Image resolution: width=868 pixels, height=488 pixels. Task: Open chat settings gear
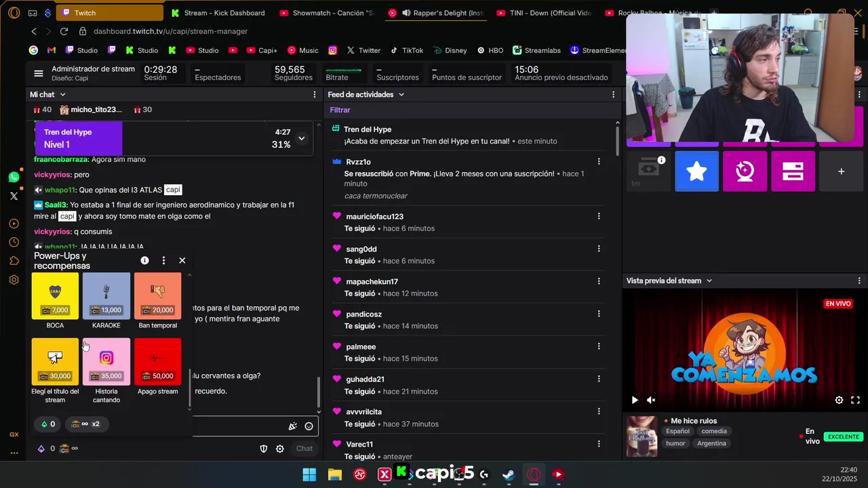[x=279, y=449]
